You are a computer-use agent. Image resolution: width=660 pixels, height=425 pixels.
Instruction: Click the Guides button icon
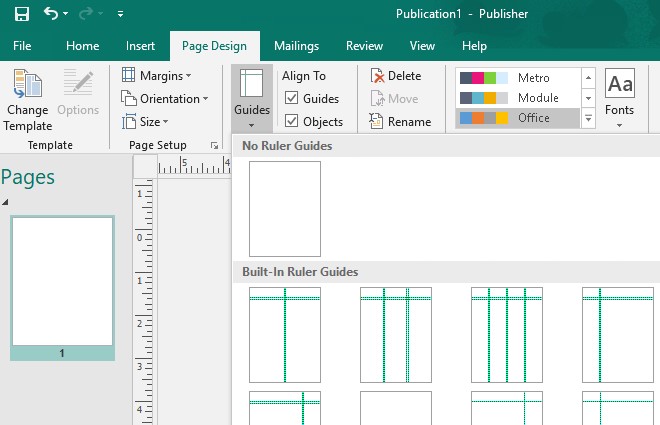coord(251,83)
